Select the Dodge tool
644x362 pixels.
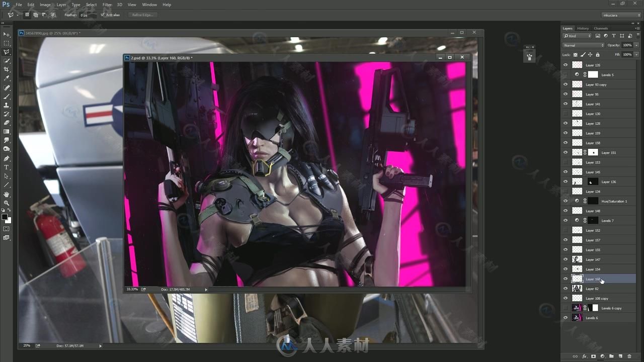7,149
